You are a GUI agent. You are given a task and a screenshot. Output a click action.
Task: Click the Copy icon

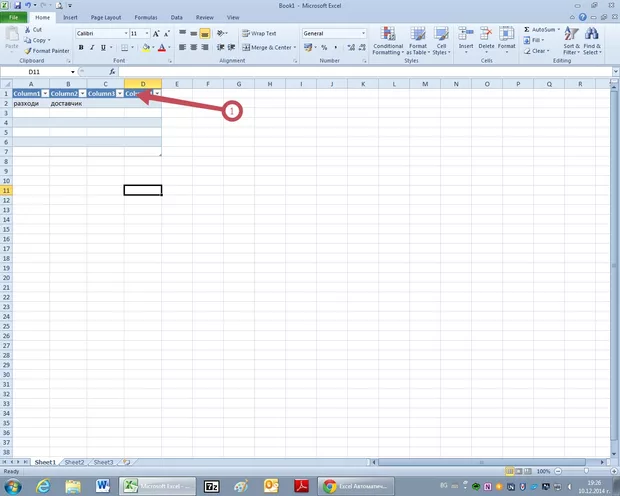click(27, 40)
